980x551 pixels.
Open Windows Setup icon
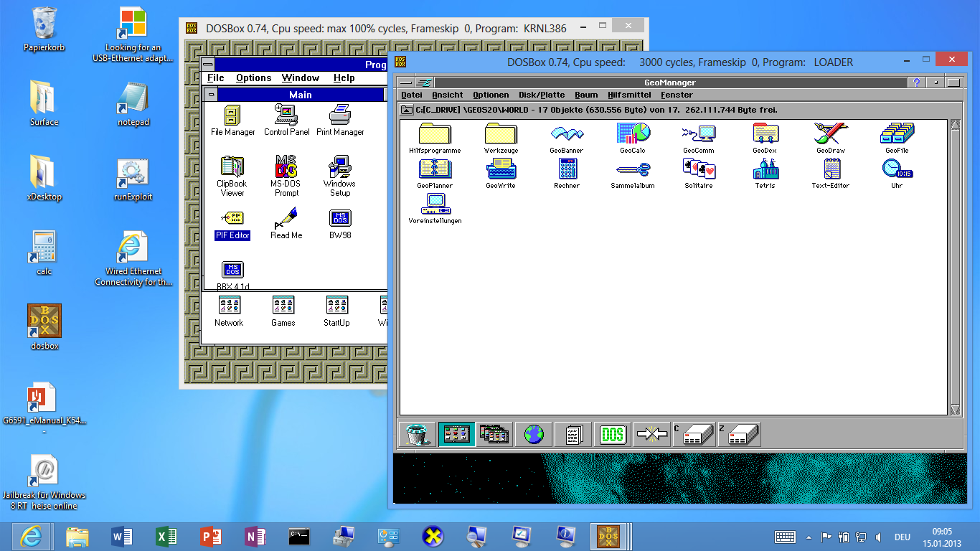tap(340, 176)
